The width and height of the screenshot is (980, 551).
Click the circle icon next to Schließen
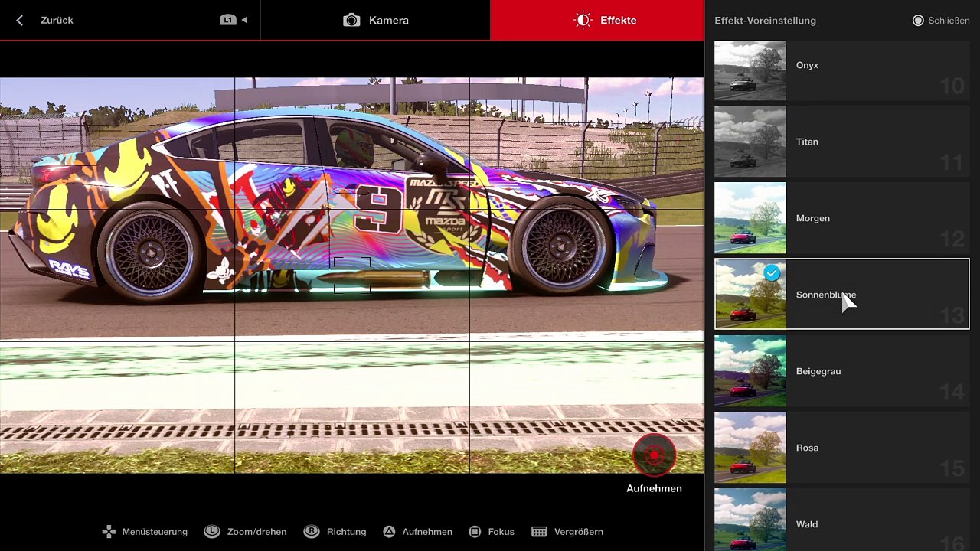click(918, 21)
